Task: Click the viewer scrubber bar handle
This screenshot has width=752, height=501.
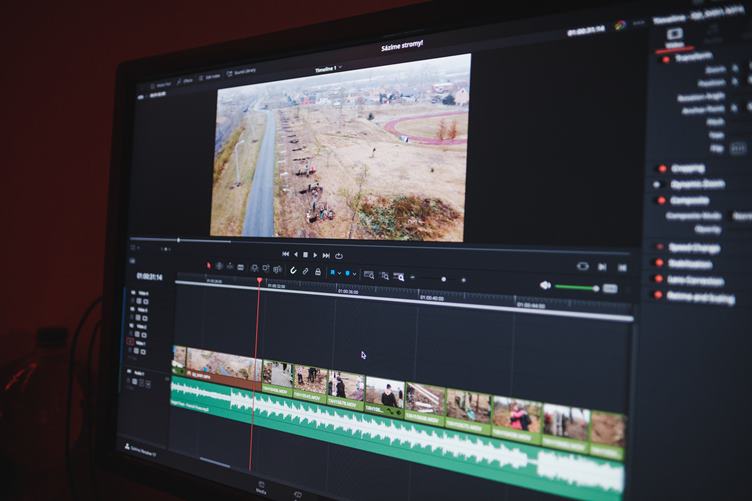Action: click(178, 240)
